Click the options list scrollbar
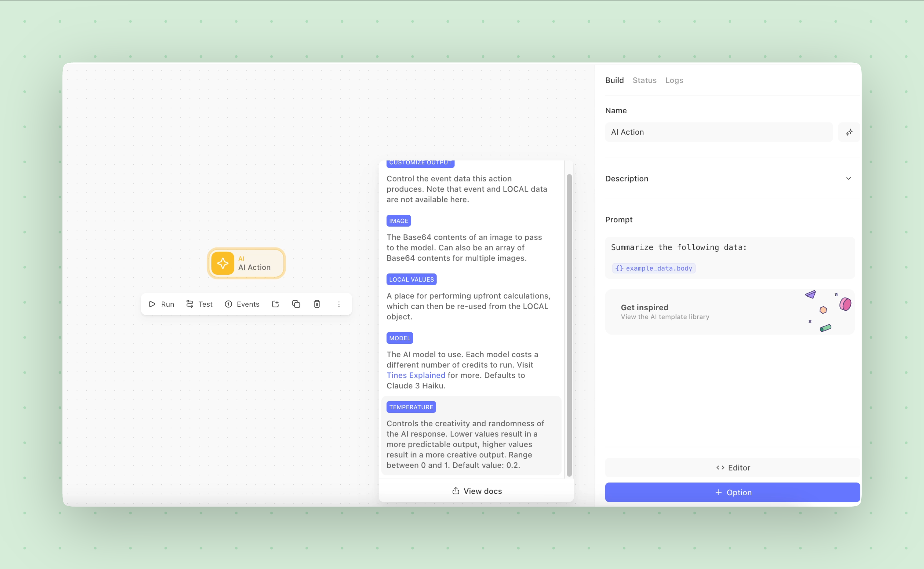This screenshot has width=924, height=569. click(569, 326)
